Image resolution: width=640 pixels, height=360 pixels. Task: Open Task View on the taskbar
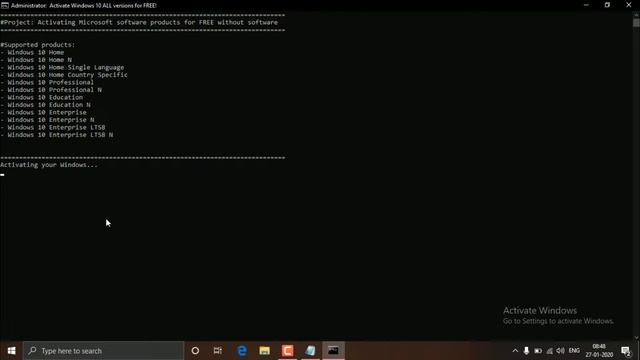tap(218, 351)
